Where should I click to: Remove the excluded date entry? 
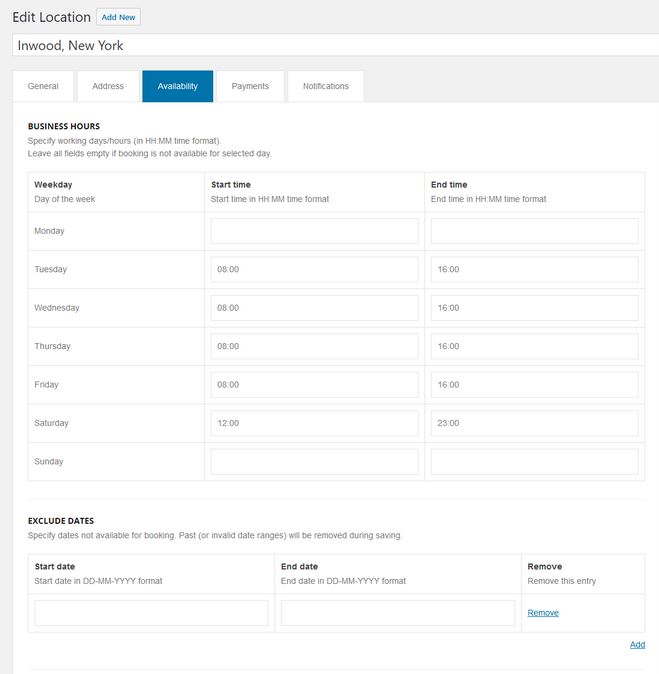click(x=543, y=613)
